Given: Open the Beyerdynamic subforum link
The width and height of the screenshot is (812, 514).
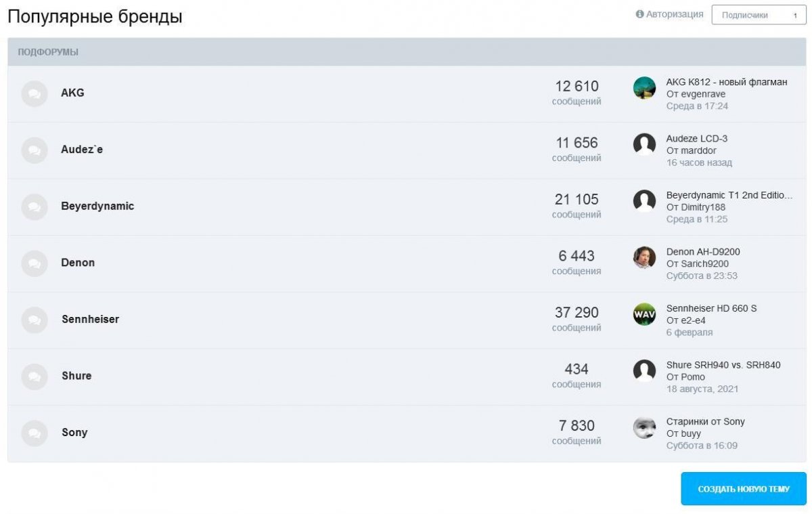Looking at the screenshot, I should pos(97,206).
